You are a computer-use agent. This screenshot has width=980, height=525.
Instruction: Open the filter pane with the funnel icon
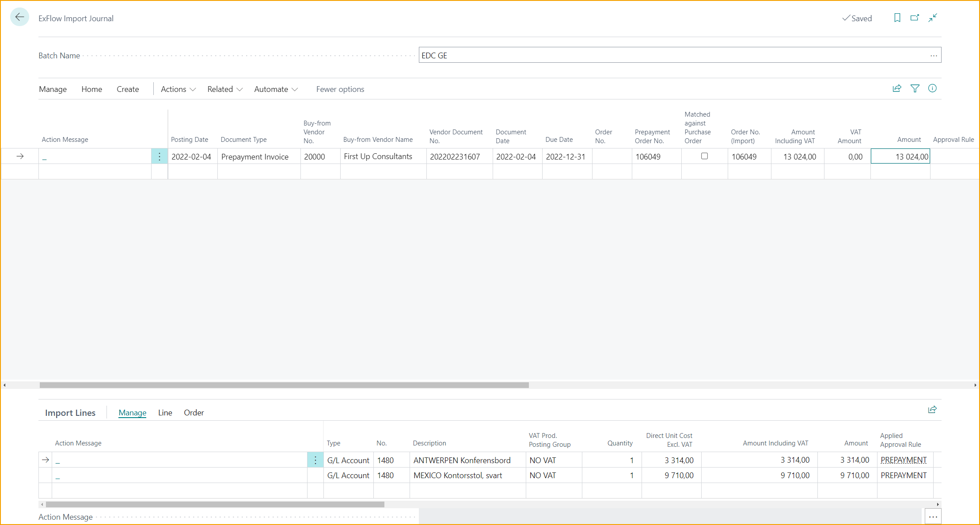coord(915,88)
